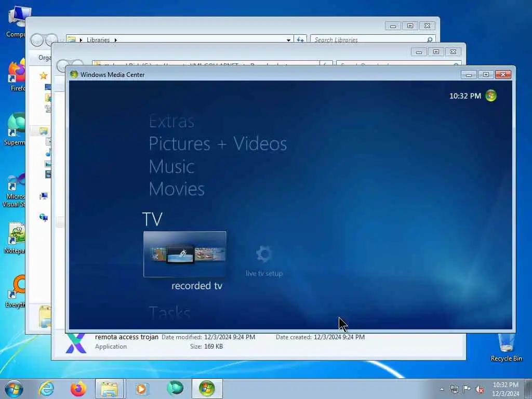Maximize the Libraries Explorer window

[x=410, y=26]
